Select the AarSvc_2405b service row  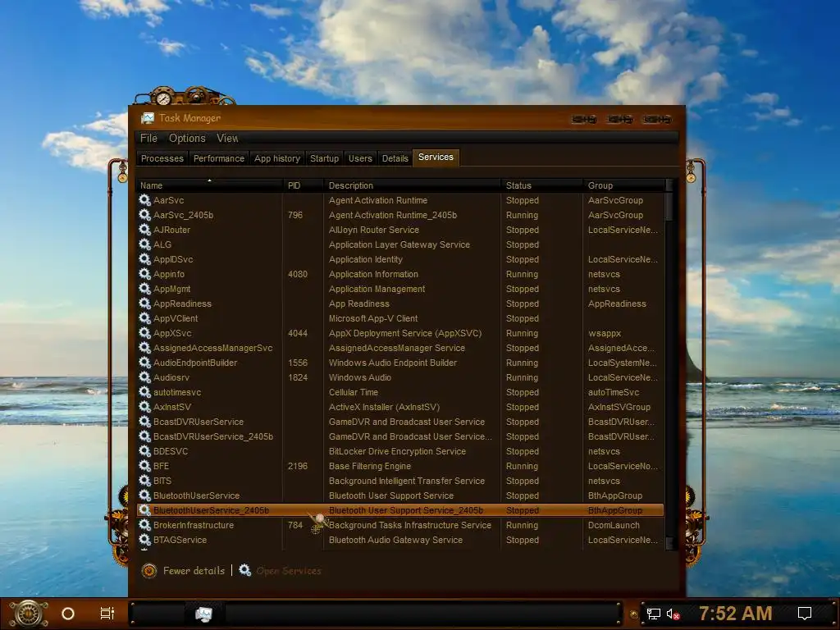pyautogui.click(x=400, y=215)
